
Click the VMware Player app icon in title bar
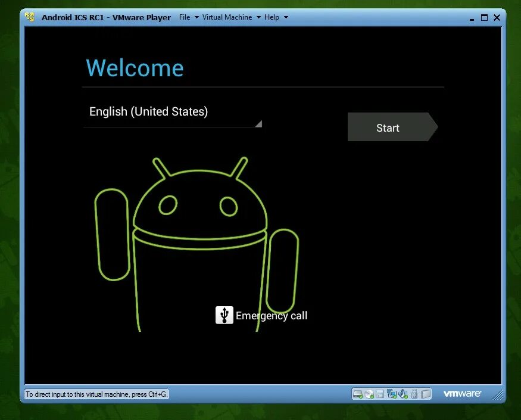[x=30, y=17]
